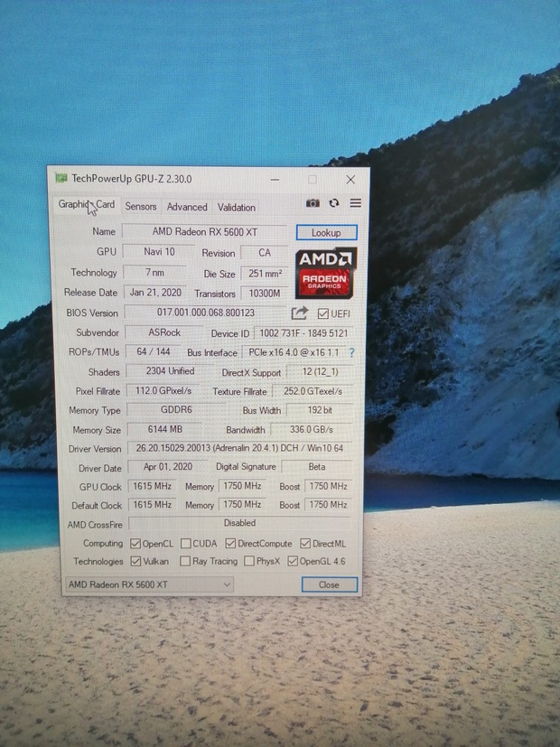Click Digital Signature value 'Beta'
The width and height of the screenshot is (560, 747).
[317, 467]
